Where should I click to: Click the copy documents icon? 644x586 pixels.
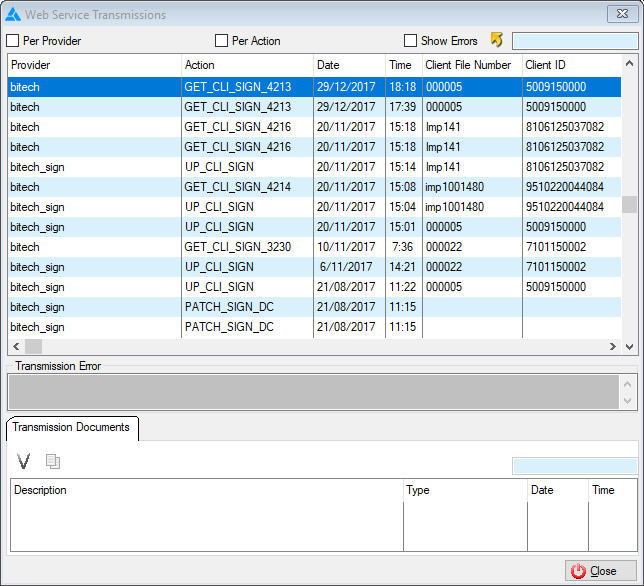click(53, 461)
